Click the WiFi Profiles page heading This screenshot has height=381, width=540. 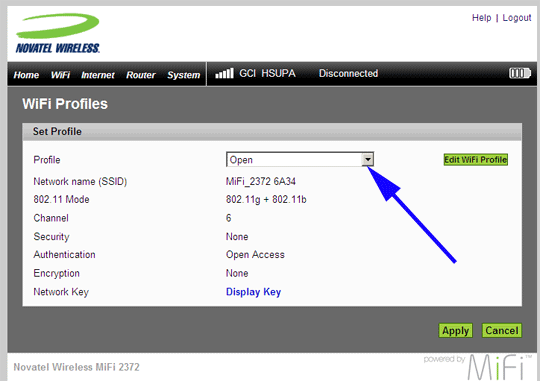(x=65, y=104)
